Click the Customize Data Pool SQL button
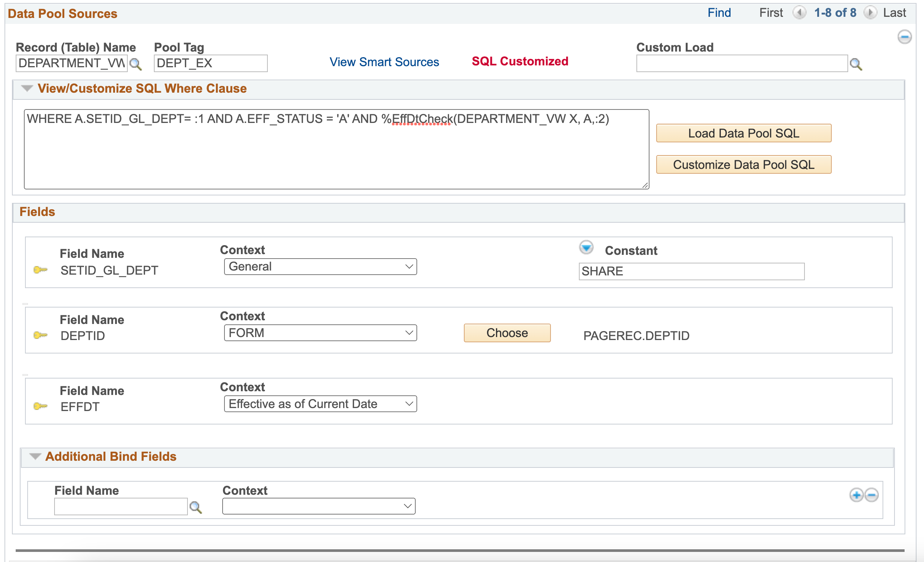924x562 pixels. pos(744,165)
